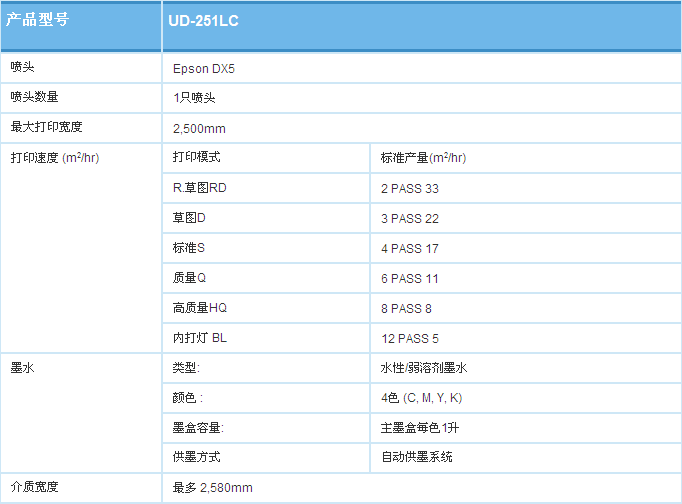Select the 水性/弱溶剂墨水 ink type value
Viewport: 682px width, 504px height.
coord(424,368)
